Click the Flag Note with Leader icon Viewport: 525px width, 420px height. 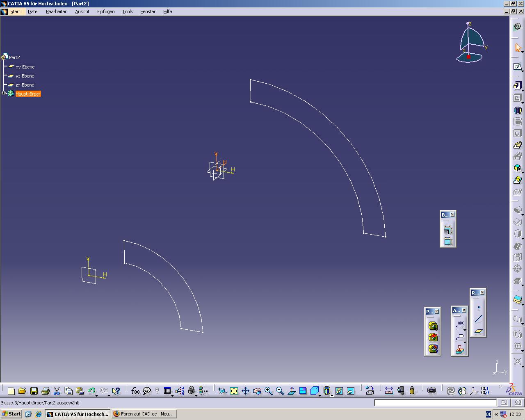pos(460,337)
